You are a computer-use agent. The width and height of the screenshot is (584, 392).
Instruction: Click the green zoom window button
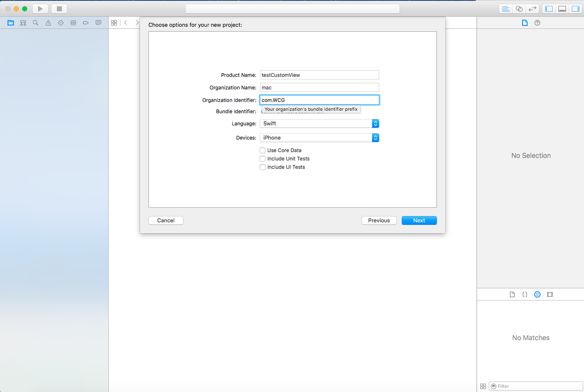click(25, 9)
